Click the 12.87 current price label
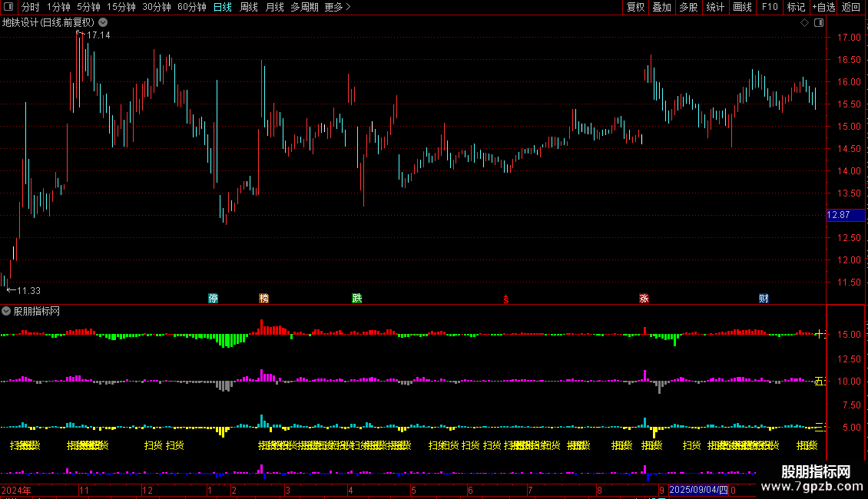This screenshot has height=499, width=868. click(x=845, y=215)
